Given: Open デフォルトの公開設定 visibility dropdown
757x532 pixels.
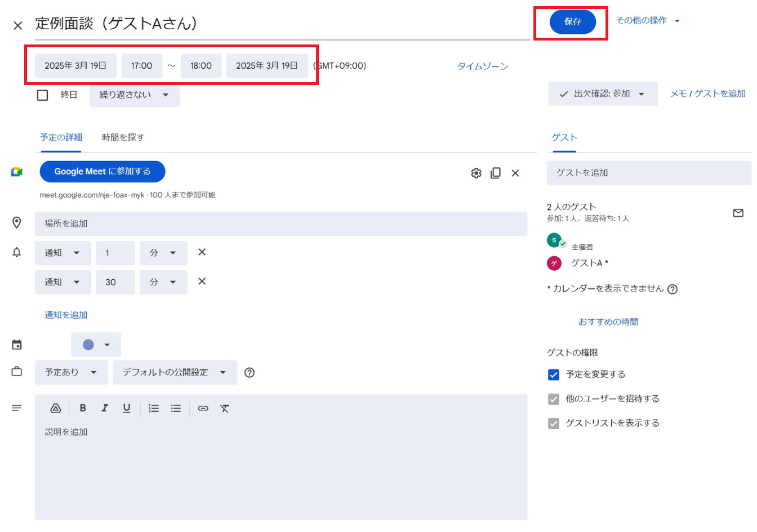Looking at the screenshot, I should [175, 373].
